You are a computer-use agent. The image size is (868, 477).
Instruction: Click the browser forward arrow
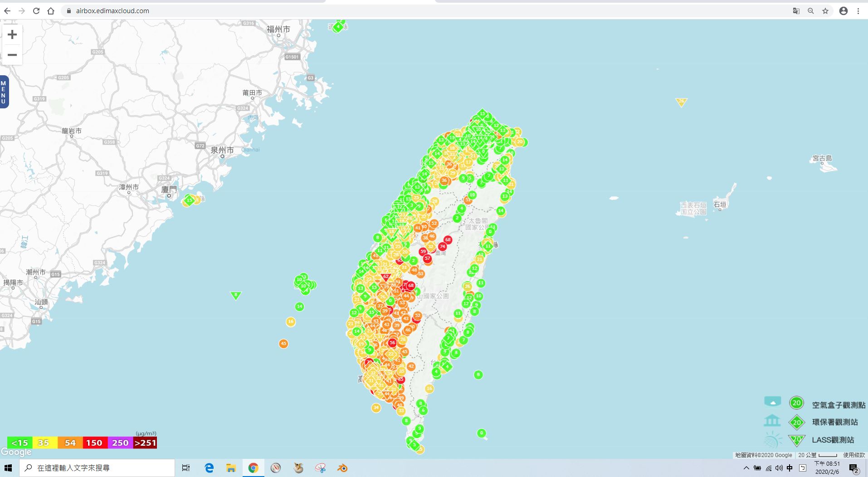click(x=22, y=11)
